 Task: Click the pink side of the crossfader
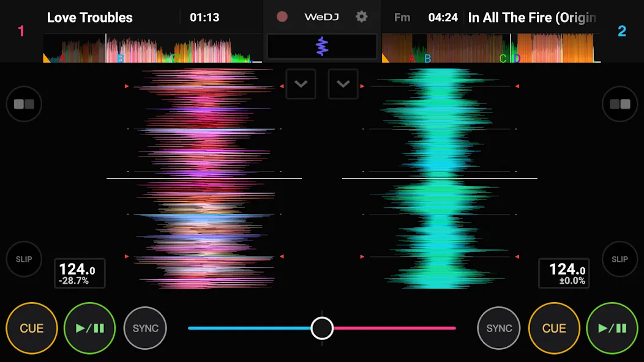(395, 328)
